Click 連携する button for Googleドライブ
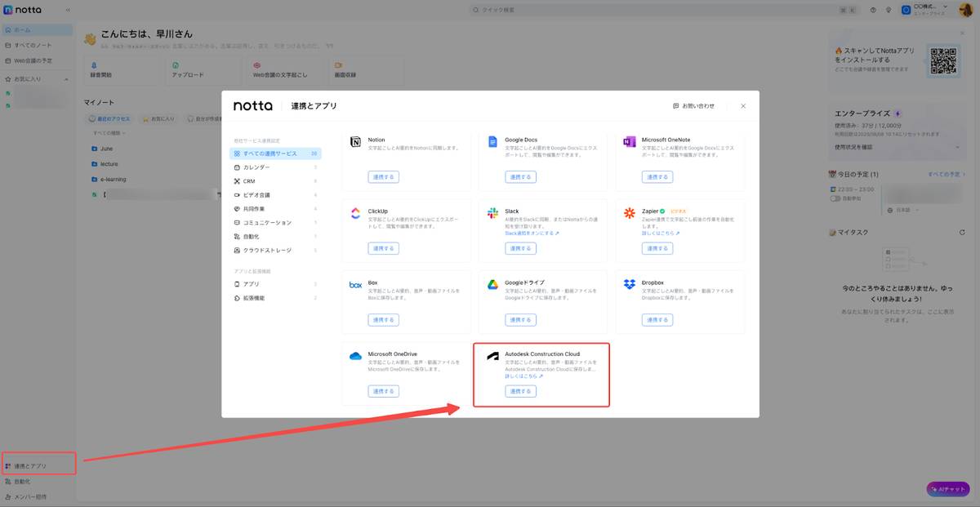Screen dimensions: 980x507 tap(520, 320)
